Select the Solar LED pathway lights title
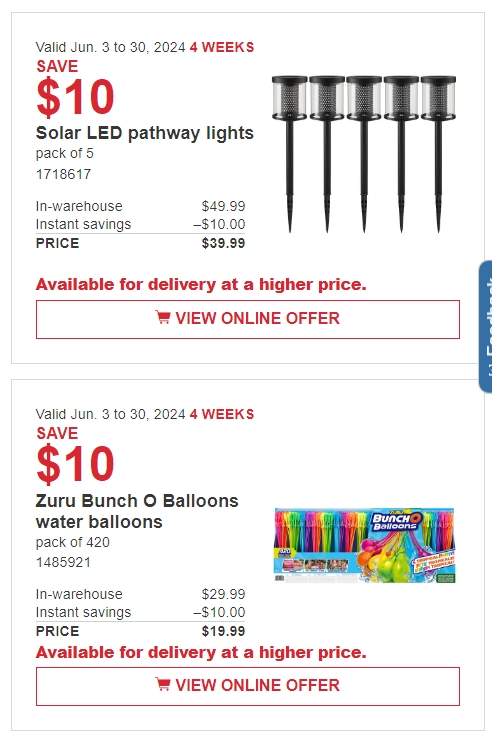This screenshot has width=492, height=739. 145,133
